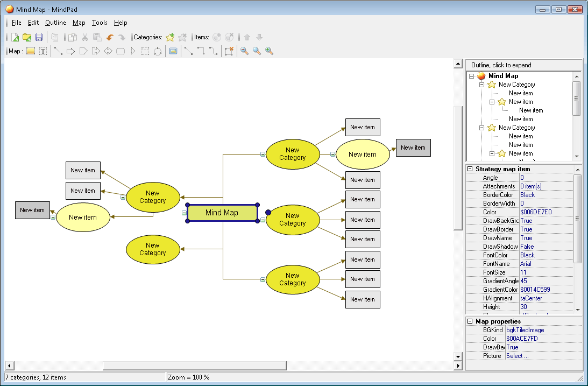
Task: Toggle the DrawShadow property value False
Action: (527, 247)
